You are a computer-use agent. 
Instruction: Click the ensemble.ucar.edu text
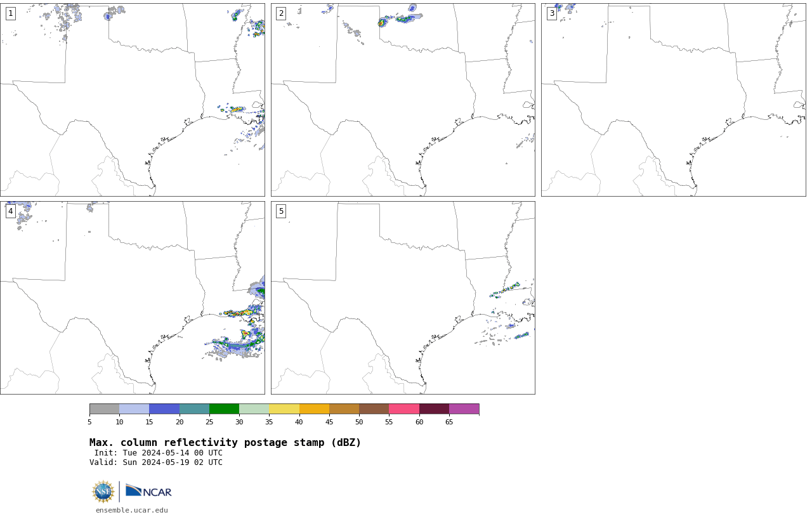[132, 510]
